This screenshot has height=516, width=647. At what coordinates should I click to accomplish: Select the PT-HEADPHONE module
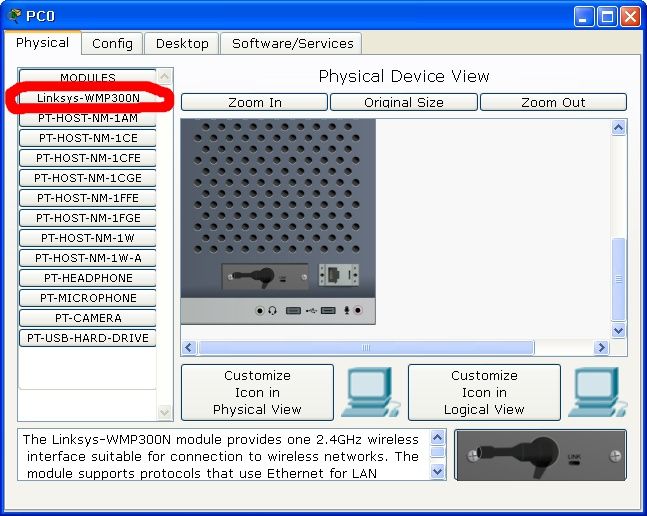[x=87, y=278]
